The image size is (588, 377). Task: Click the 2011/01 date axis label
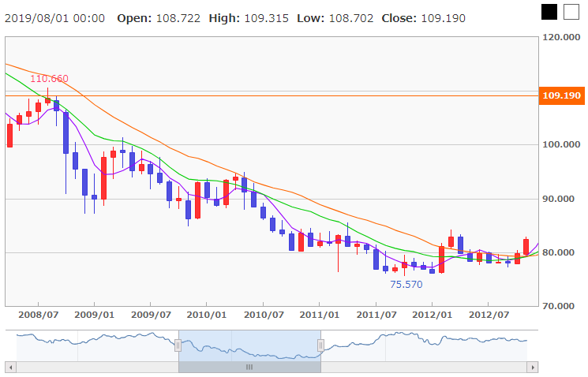(x=319, y=315)
